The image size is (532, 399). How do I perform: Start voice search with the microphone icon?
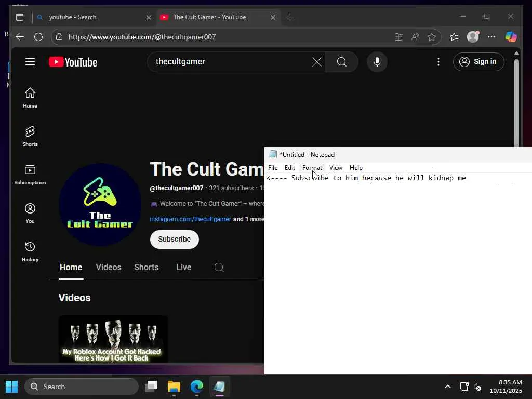[x=377, y=62]
